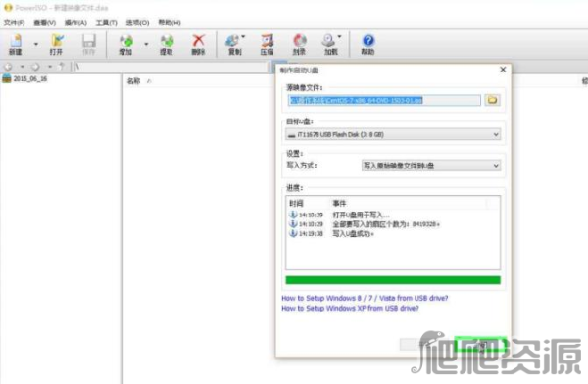Browse for source image with folder icon
The height and width of the screenshot is (384, 588).
pos(492,100)
